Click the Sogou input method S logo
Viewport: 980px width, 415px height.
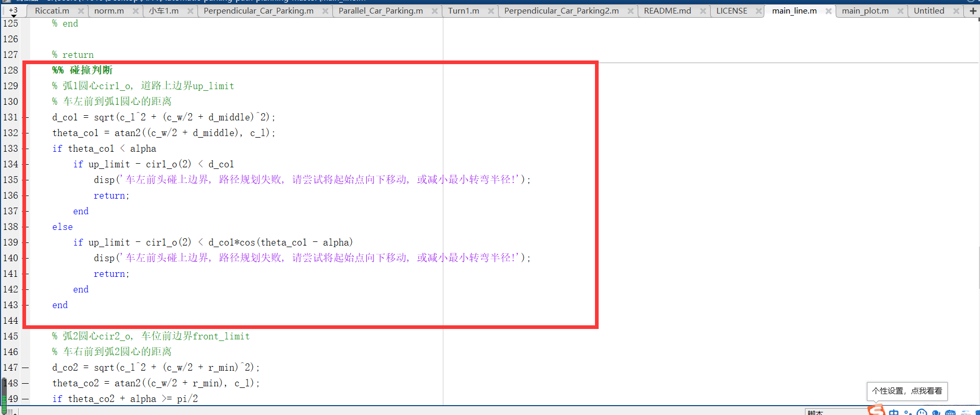tap(877, 410)
